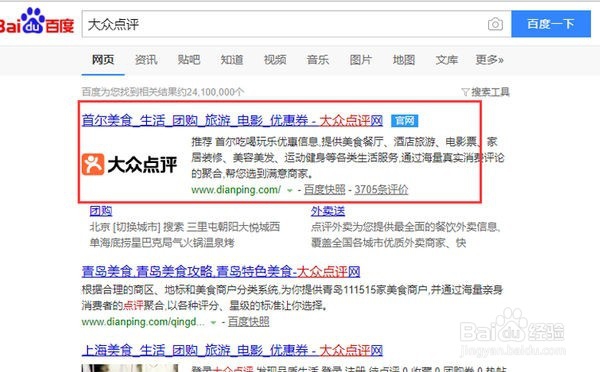Open 首尔美食 大众点评网 result title
The height and width of the screenshot is (372, 600).
(232, 121)
